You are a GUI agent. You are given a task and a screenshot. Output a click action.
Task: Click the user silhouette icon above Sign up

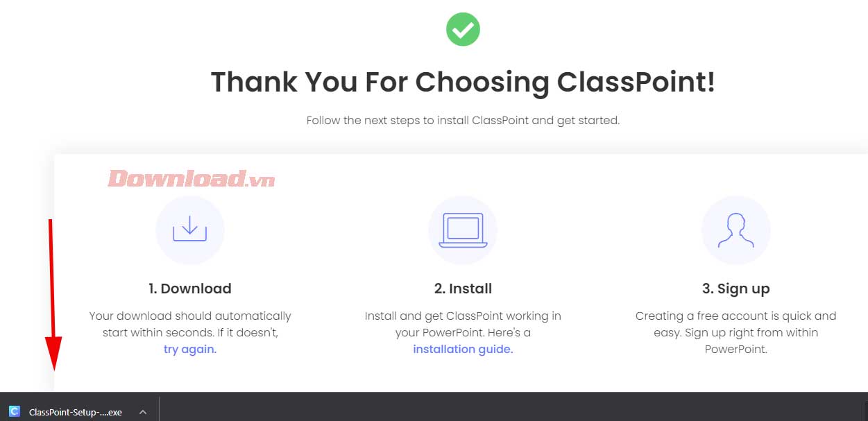pyautogui.click(x=735, y=230)
